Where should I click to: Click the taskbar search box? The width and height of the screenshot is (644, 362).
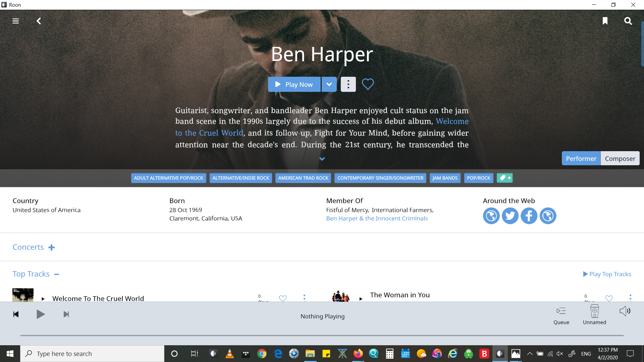(92, 354)
